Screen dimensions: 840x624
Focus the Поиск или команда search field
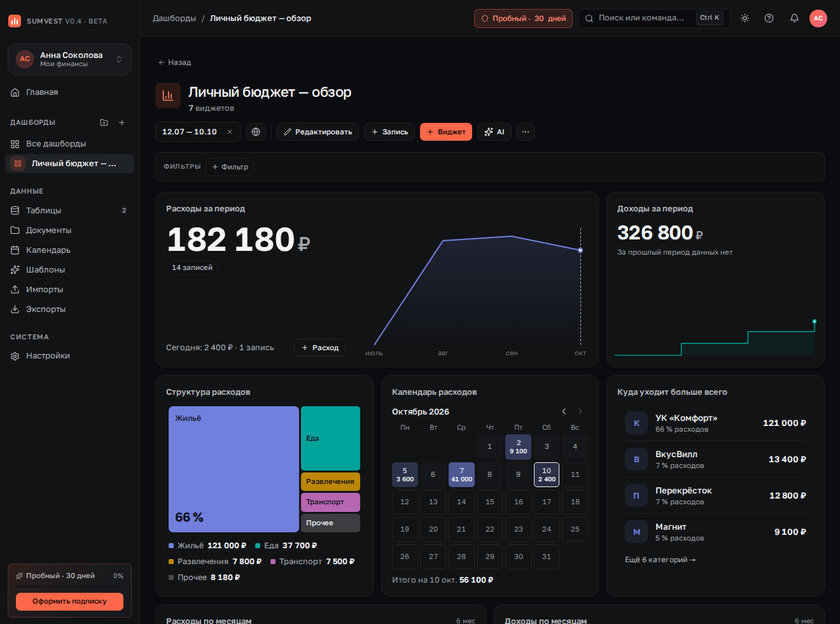(x=654, y=18)
